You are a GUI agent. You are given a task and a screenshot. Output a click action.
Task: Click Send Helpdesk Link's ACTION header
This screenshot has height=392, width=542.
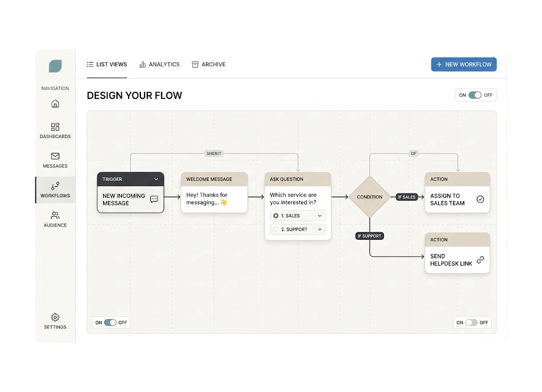(x=457, y=240)
